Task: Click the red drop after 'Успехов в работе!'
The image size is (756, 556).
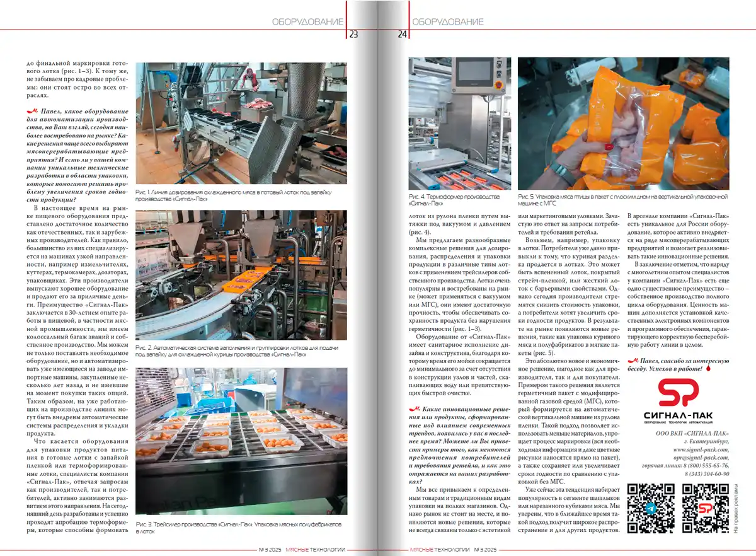Action: pos(708,368)
